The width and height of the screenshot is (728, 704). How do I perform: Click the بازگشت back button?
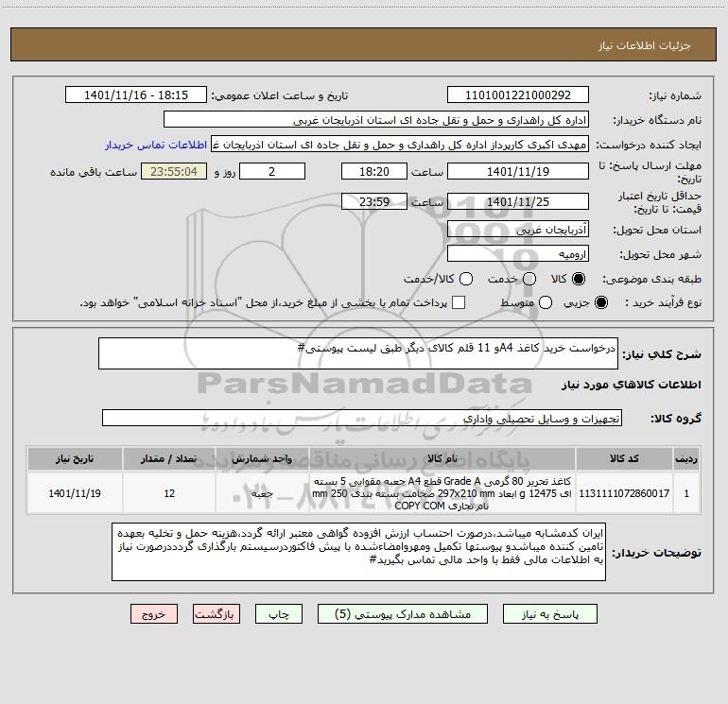pos(217,614)
